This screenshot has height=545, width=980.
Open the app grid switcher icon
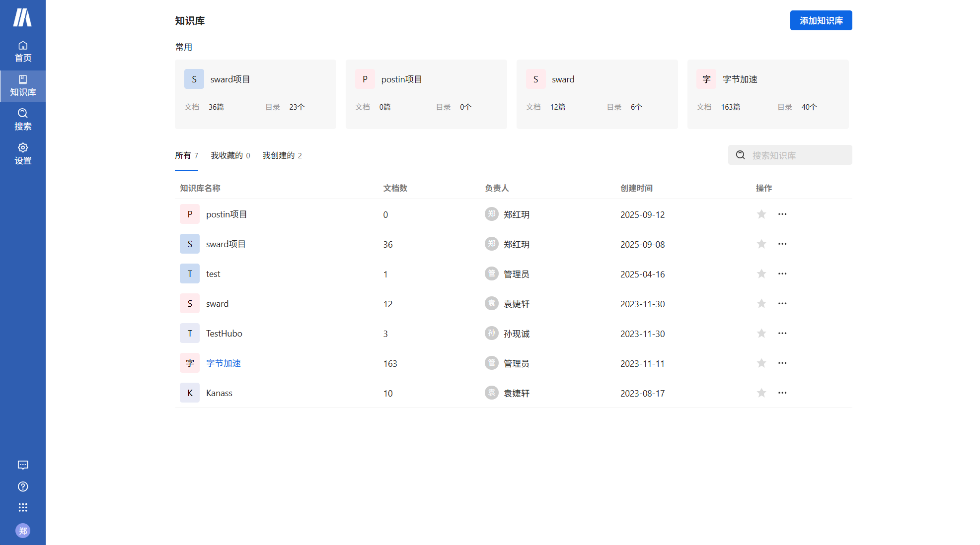pos(23,507)
